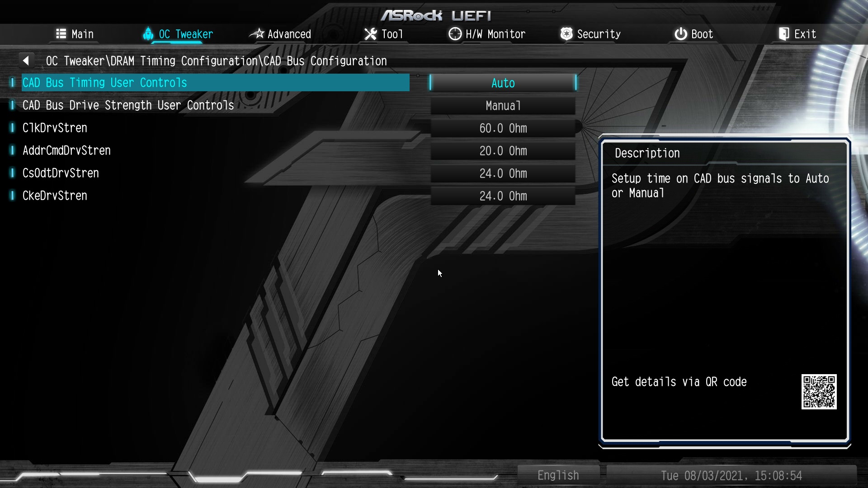Open the Drive Strength Manual dropdown
Screen dimensions: 868x488
click(503, 106)
